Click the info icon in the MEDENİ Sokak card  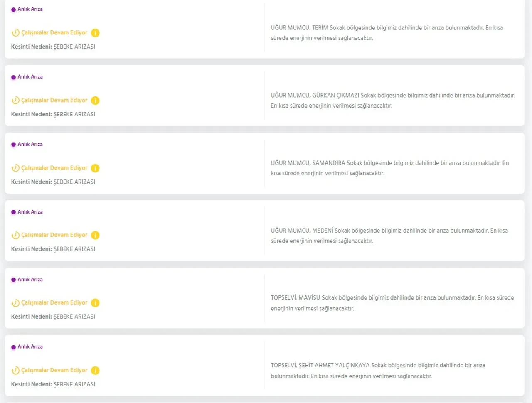click(95, 235)
